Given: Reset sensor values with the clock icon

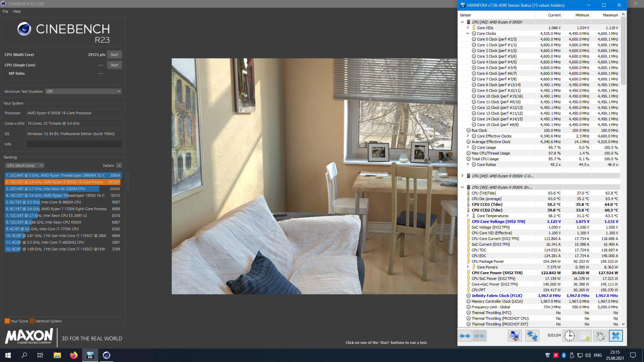Looking at the screenshot, I should tap(569, 336).
